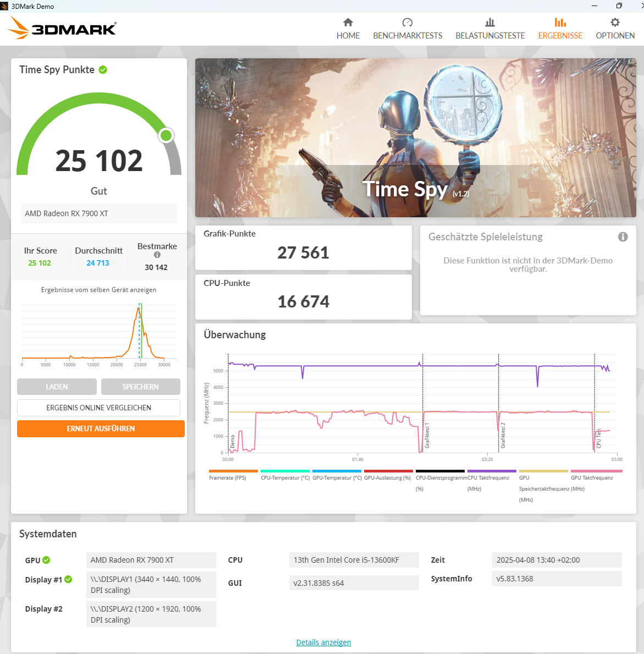Click the Benchmarktests gauge icon
This screenshot has height=654, width=644.
(408, 22)
